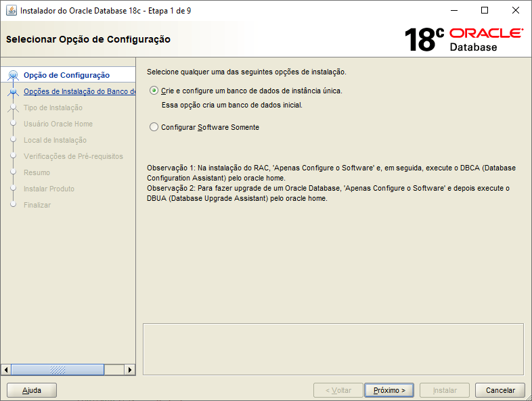Viewport: 532px width, 401px height.
Task: Select 'Configurar Software Somente' radio button
Action: point(154,127)
